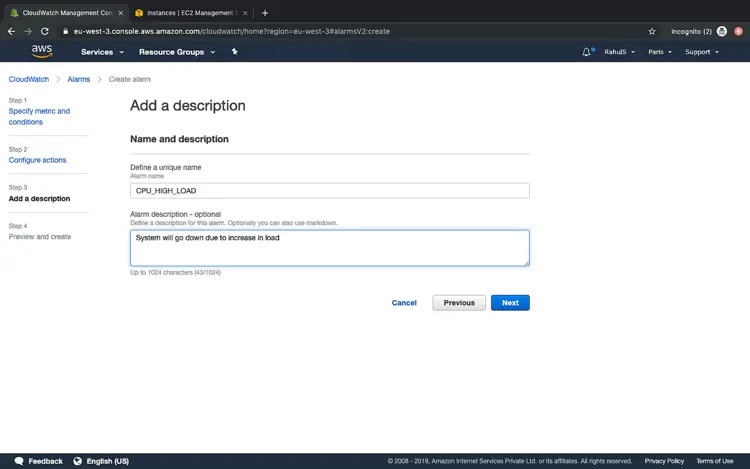
Task: Bookmark this page with star icon
Action: tap(652, 31)
